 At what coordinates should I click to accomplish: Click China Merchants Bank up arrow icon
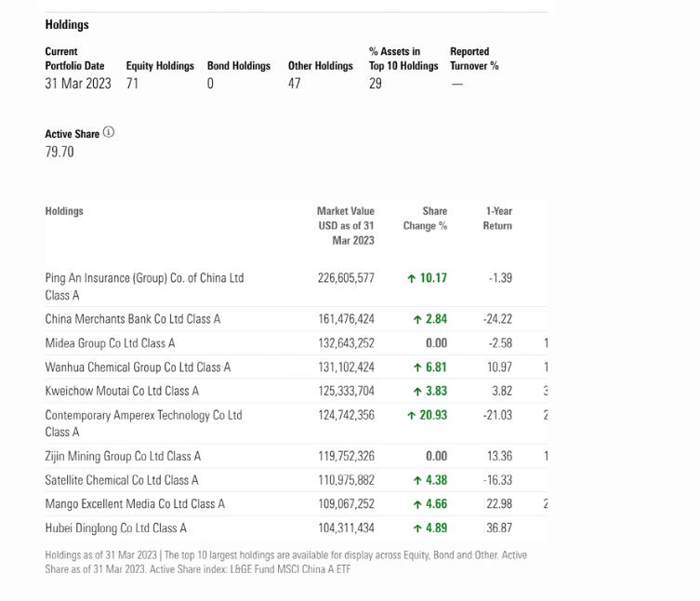[417, 319]
